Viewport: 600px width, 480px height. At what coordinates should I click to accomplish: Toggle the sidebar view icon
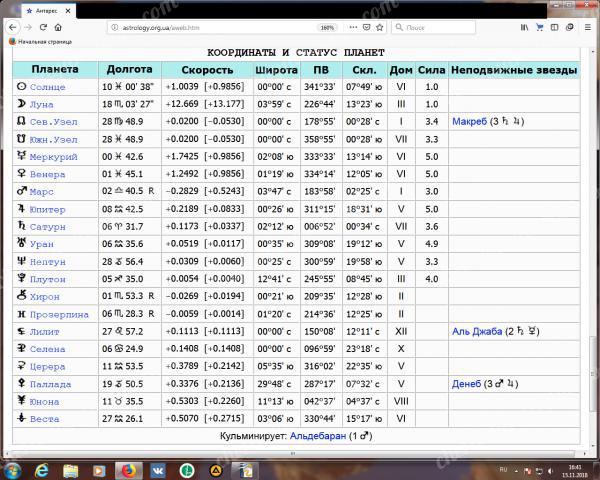pos(554,27)
